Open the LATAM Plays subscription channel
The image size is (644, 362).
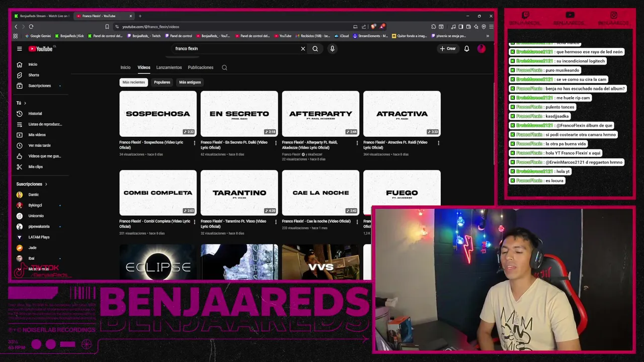coord(38,237)
